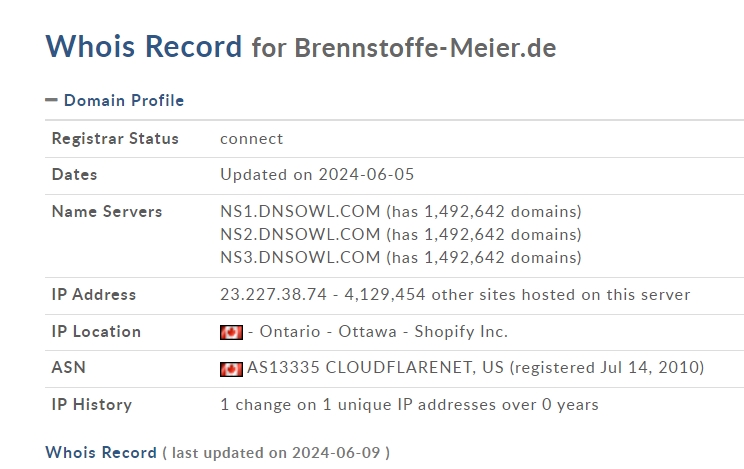The image size is (744, 469).
Task: Select the connect registrar status value
Action: pos(251,139)
